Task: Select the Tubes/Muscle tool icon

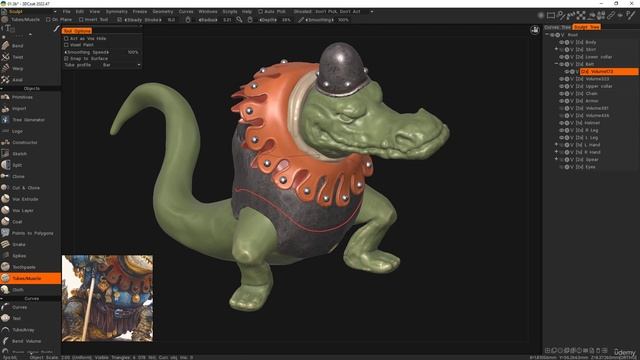Action: point(5,278)
